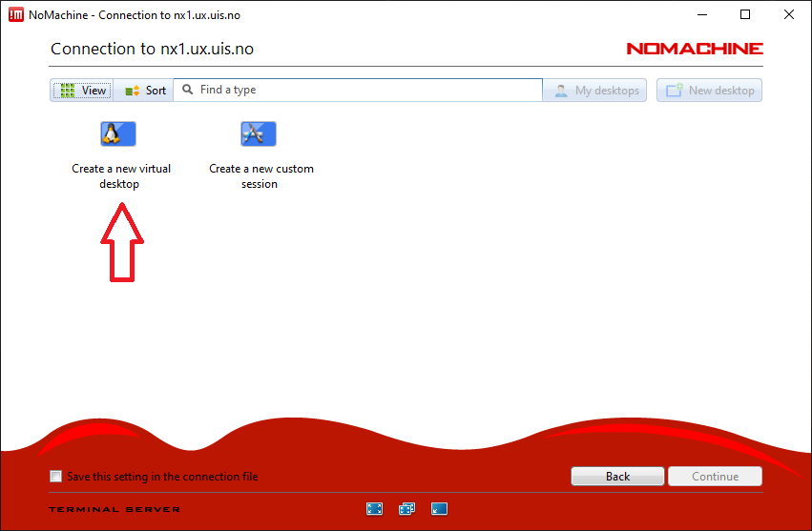The width and height of the screenshot is (812, 531).
Task: Click the Create a new custom session label
Action: [x=261, y=176]
